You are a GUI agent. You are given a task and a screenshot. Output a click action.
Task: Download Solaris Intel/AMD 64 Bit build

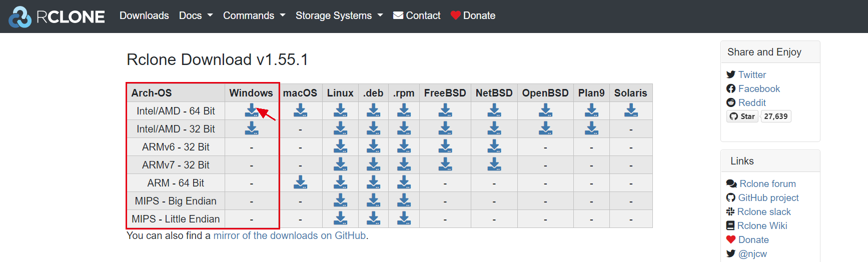click(x=631, y=110)
